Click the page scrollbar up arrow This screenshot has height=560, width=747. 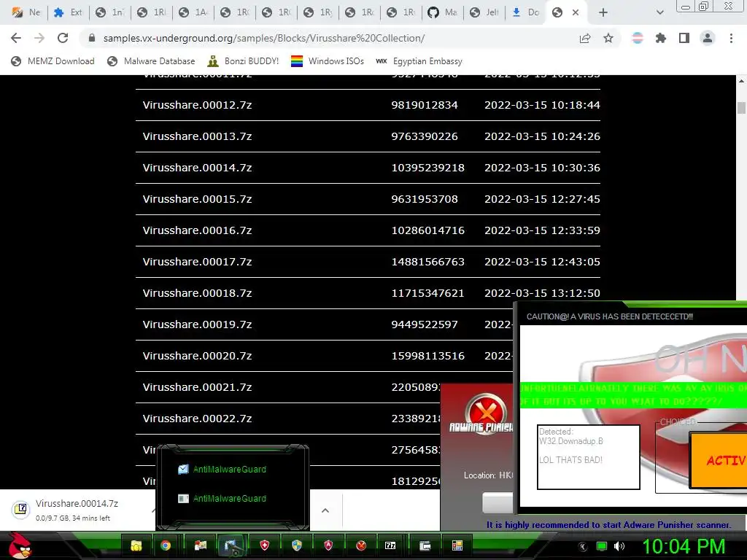click(741, 81)
